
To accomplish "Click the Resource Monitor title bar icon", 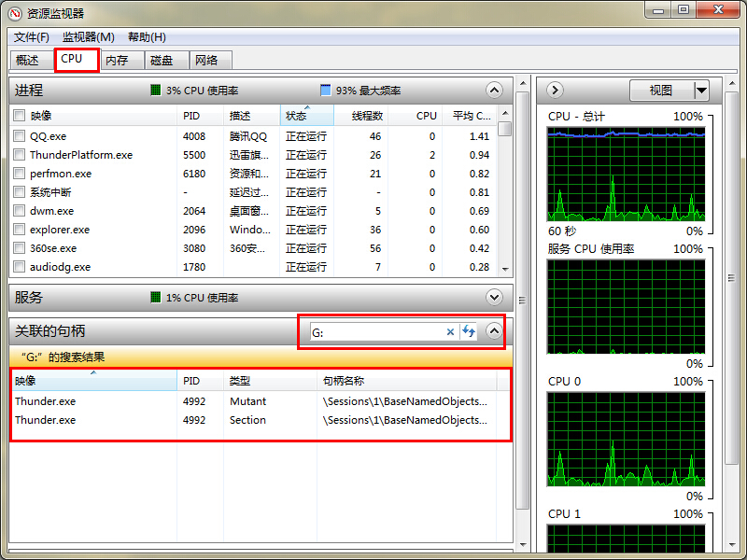I will [x=15, y=13].
